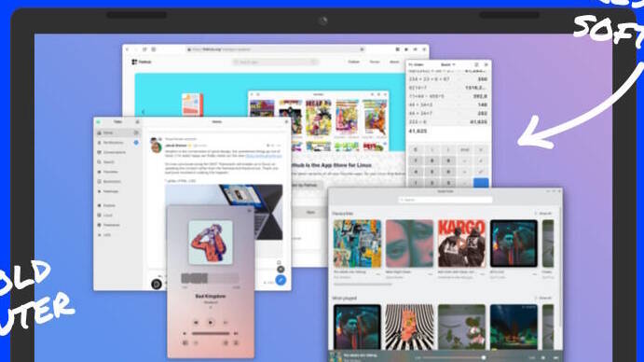Open the Basic mode dropdown in calculator

point(447,64)
